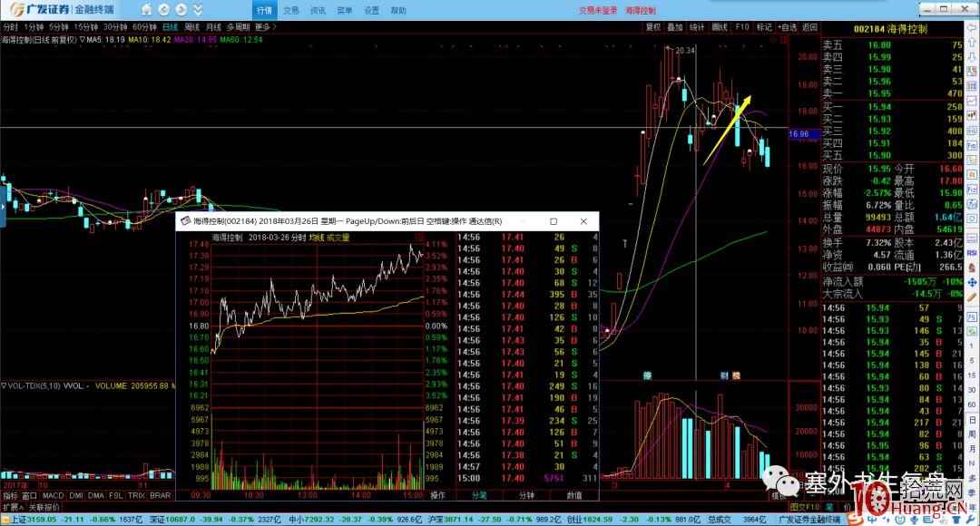This screenshot has height=526, width=980.
Task: Switch to the 行情 tab
Action: pos(264,11)
